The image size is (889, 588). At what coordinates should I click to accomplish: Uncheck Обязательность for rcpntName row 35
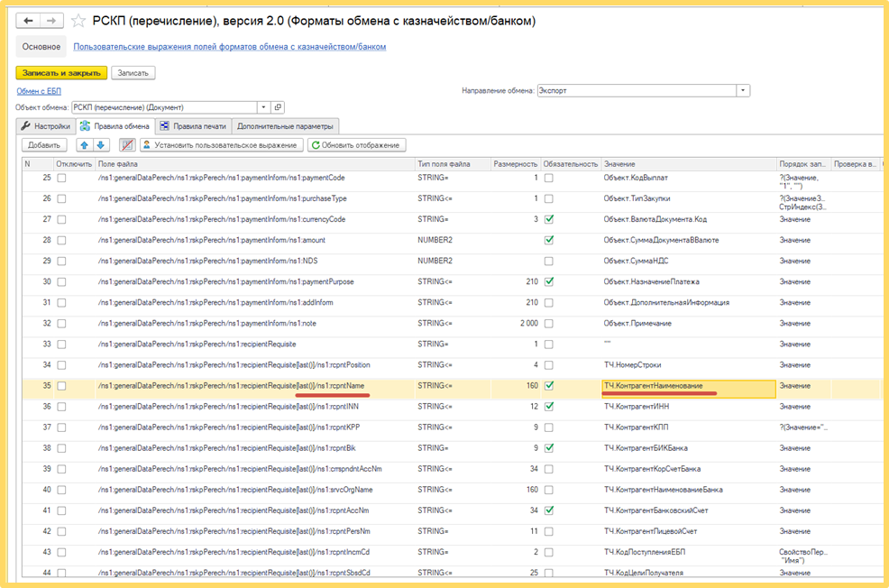click(549, 386)
